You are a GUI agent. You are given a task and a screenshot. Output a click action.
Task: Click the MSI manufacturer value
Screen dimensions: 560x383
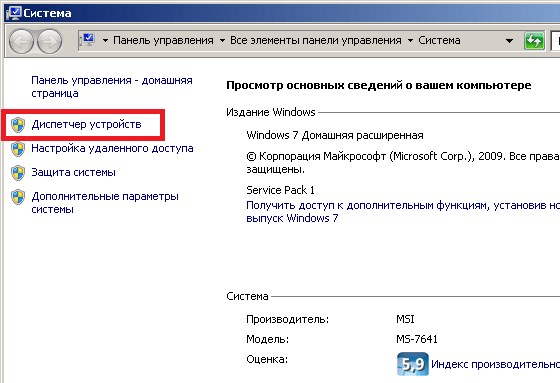(405, 319)
